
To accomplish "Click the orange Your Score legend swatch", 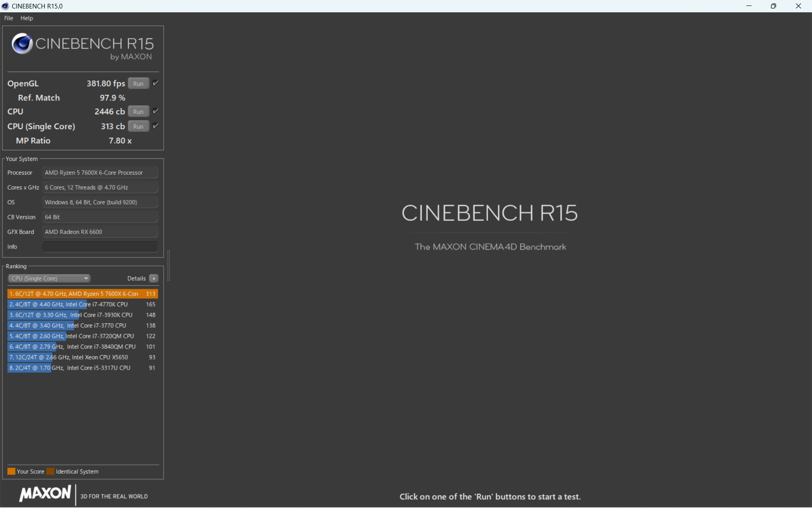I will 11,472.
